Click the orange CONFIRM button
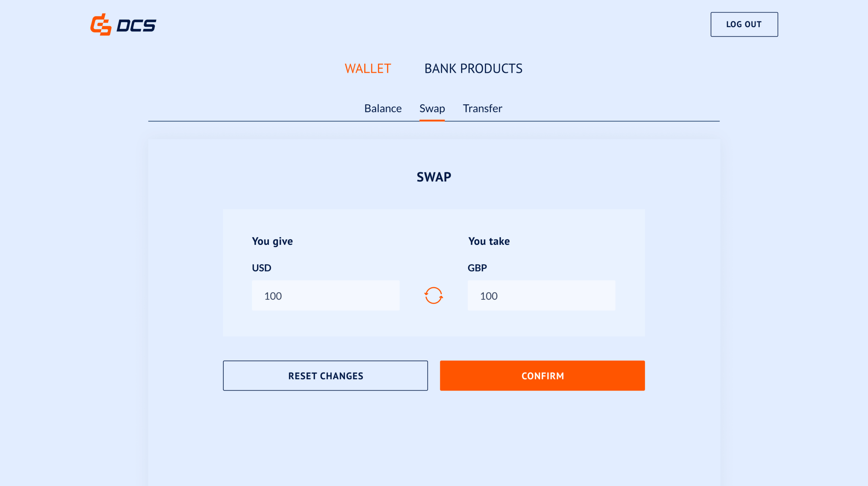This screenshot has width=868, height=486. coord(542,375)
